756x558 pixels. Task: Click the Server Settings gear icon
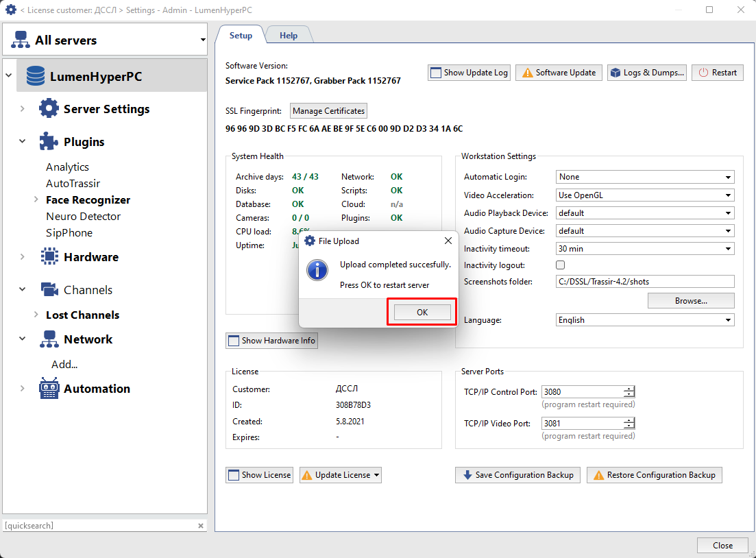(x=49, y=108)
